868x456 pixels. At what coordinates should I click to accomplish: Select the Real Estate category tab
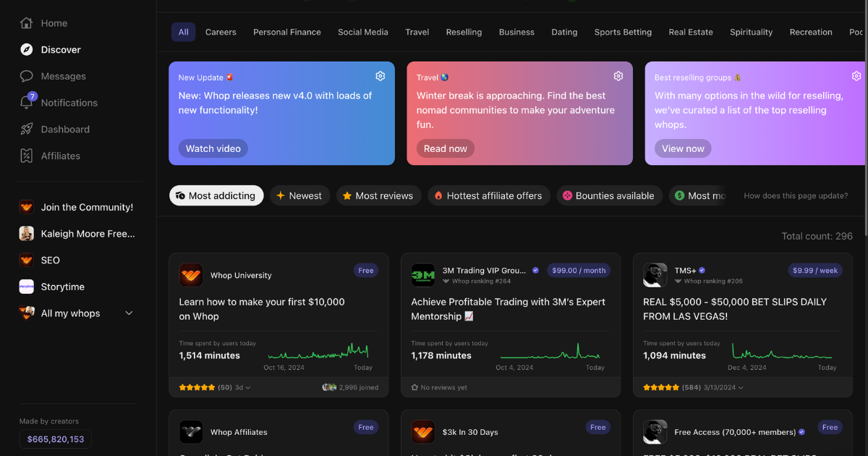[x=691, y=32]
